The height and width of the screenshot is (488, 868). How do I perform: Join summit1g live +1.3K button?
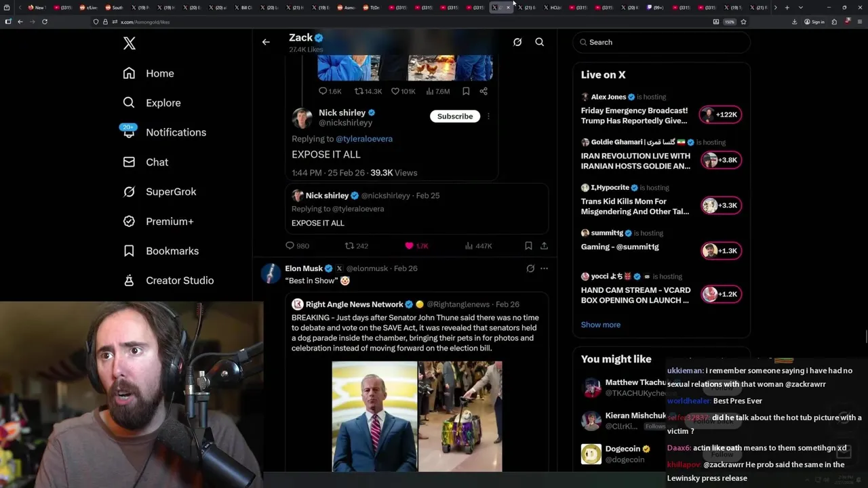click(x=721, y=251)
